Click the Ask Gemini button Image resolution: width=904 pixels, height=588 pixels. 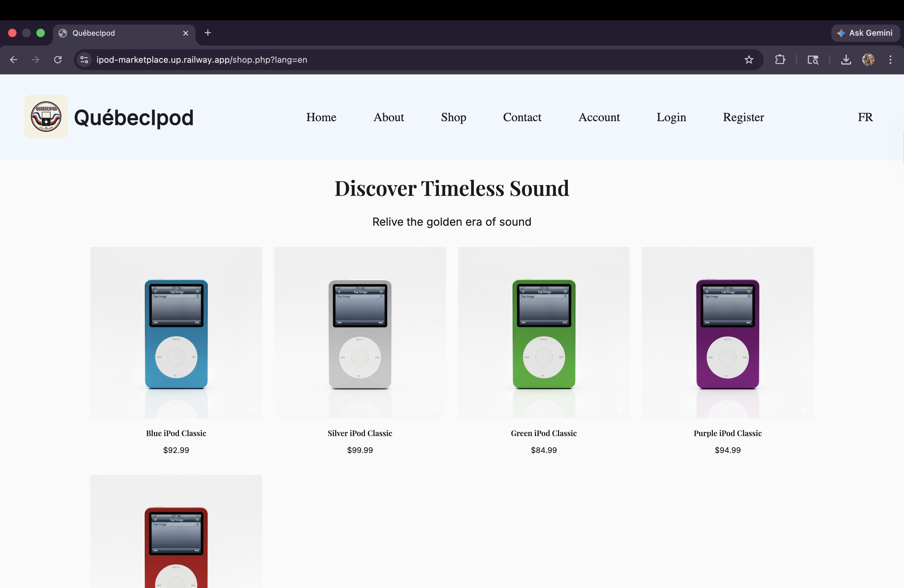click(x=865, y=33)
